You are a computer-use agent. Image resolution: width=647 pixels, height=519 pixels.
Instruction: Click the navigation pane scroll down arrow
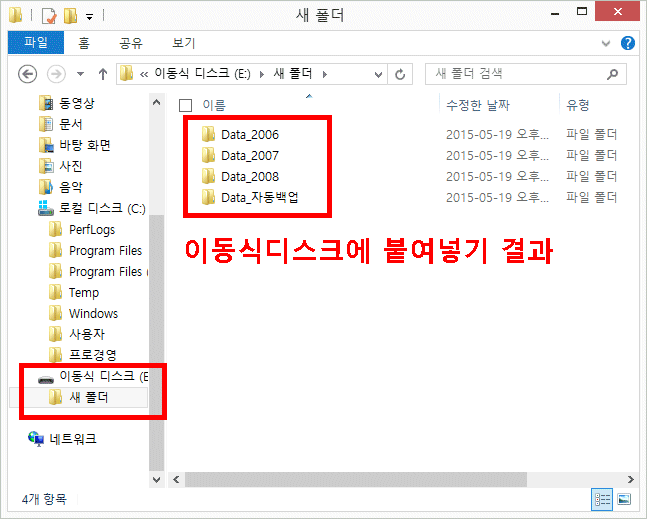tap(156, 479)
